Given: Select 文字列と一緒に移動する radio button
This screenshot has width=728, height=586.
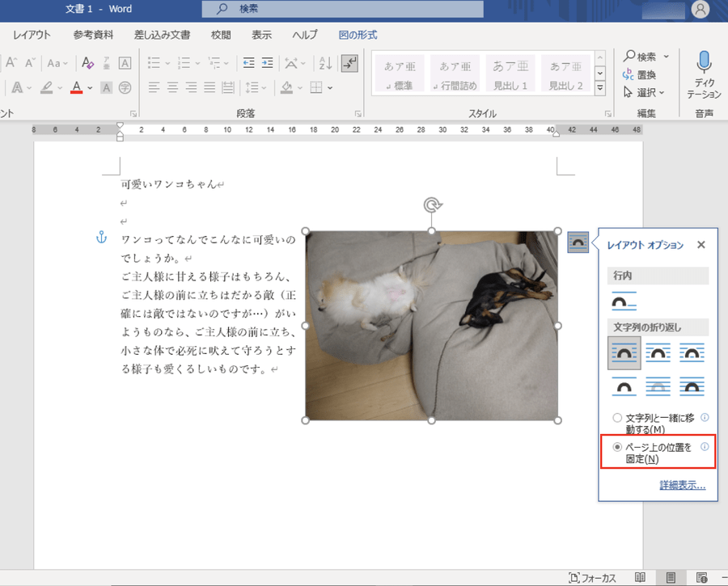Looking at the screenshot, I should point(617,418).
